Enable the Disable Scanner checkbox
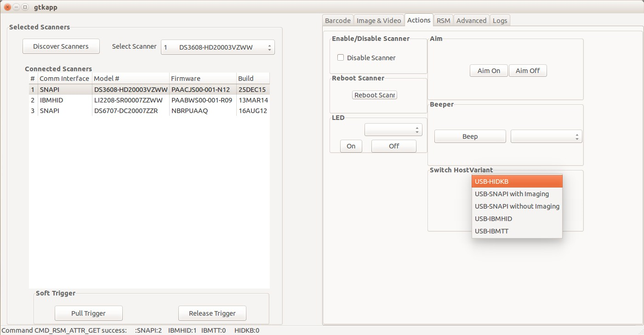 click(x=340, y=57)
